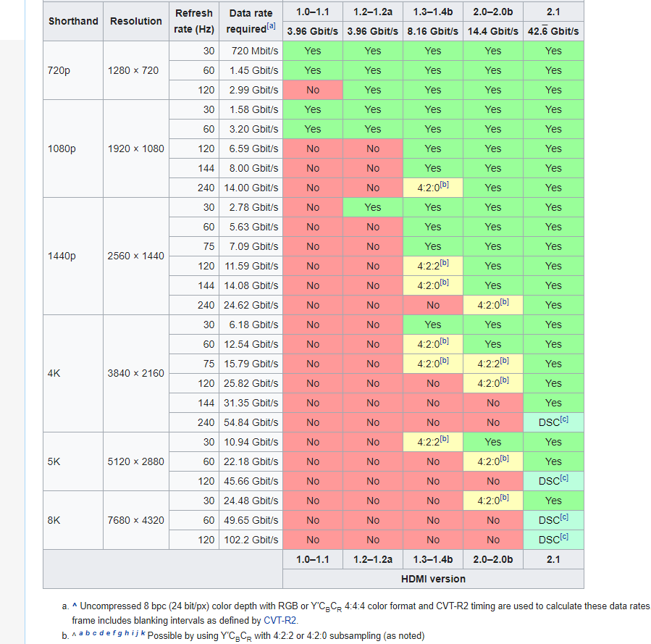This screenshot has width=651, height=644.
Task: Click the 31.35 Gbit/s data rate cell
Action: tap(251, 403)
